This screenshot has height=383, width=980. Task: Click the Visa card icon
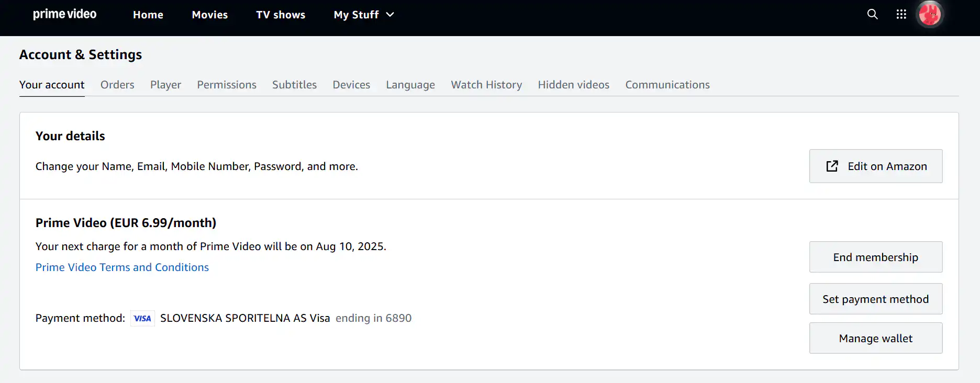[x=142, y=318]
